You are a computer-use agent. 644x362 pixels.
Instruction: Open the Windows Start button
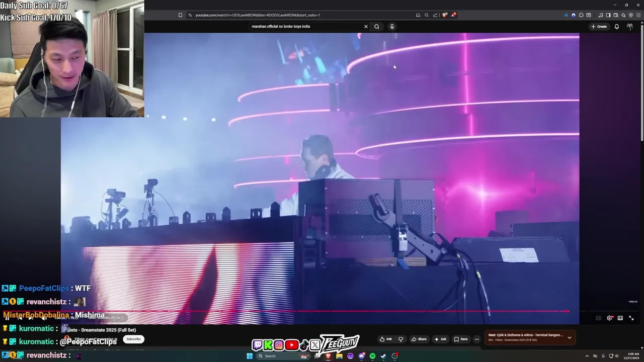(250, 356)
